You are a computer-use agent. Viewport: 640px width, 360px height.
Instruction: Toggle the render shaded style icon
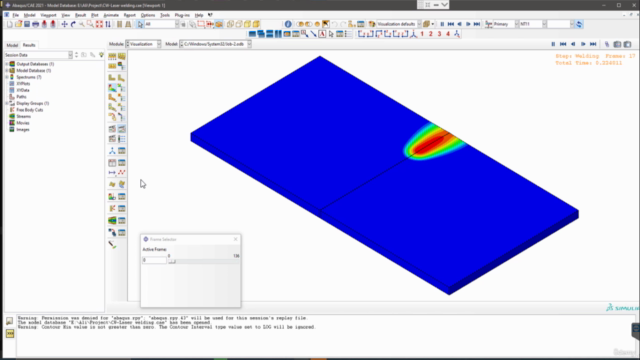coord(256,24)
